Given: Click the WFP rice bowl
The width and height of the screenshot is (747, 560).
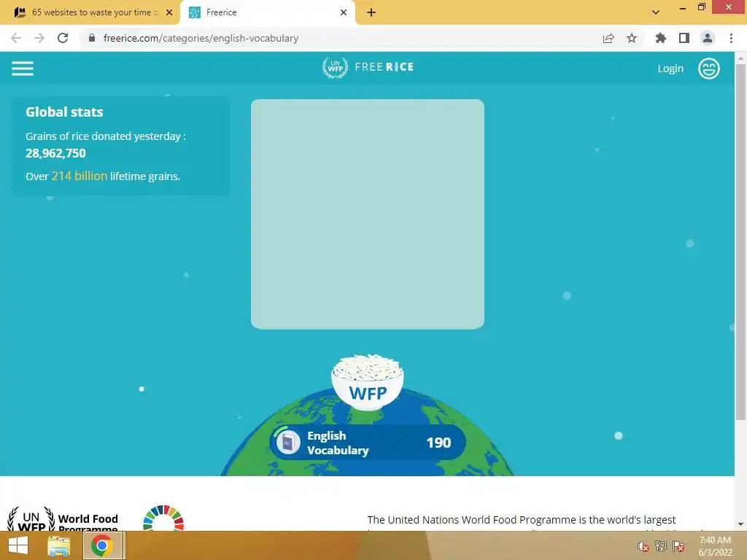Looking at the screenshot, I should tap(368, 382).
